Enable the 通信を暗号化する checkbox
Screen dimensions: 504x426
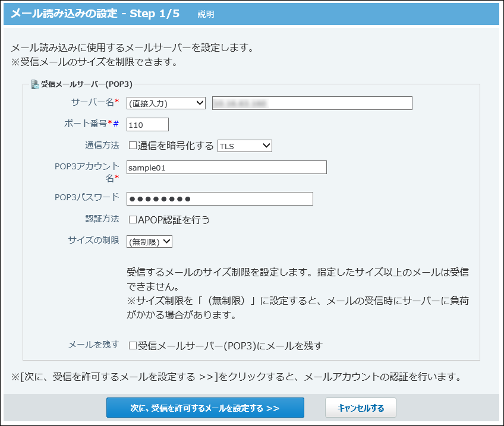tap(133, 146)
